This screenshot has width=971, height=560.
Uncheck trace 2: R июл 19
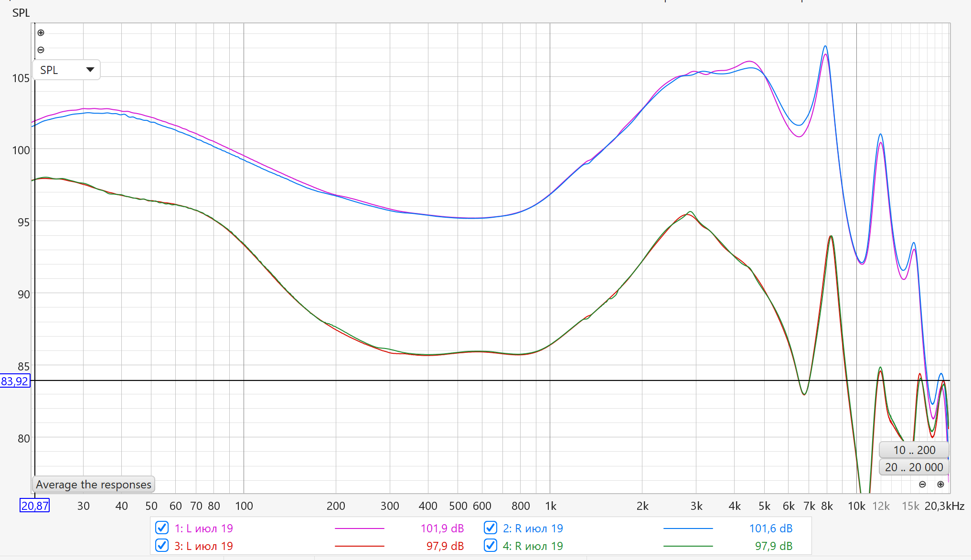pyautogui.click(x=491, y=528)
